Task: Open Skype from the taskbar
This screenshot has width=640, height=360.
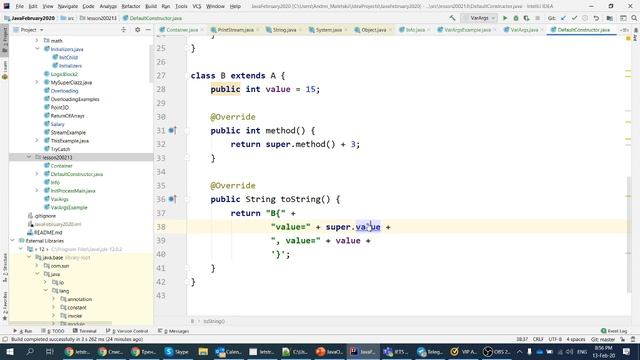Action: click(177, 351)
